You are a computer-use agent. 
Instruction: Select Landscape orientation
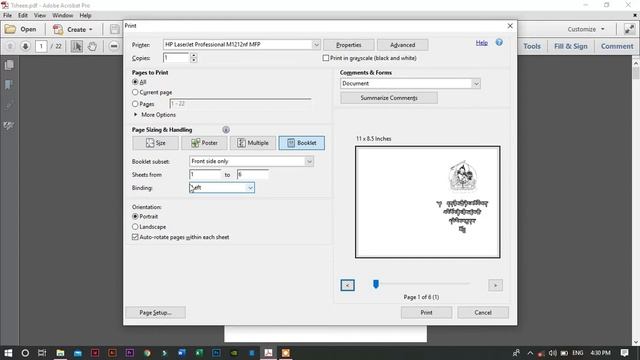(x=135, y=227)
